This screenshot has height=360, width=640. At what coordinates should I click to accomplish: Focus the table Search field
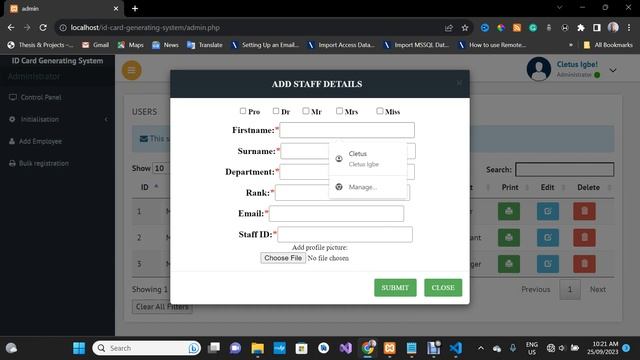564,169
